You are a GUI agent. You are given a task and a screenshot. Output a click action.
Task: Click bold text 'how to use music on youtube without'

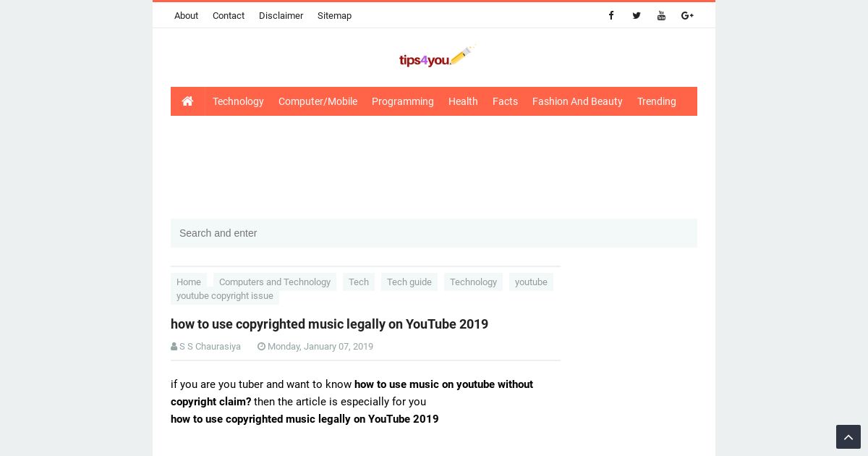click(x=443, y=384)
